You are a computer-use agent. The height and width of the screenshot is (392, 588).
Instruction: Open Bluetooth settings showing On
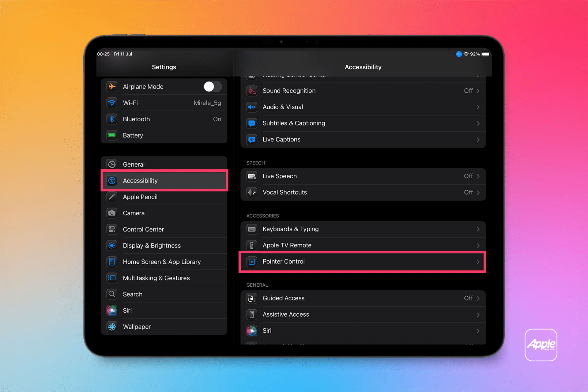(x=164, y=119)
